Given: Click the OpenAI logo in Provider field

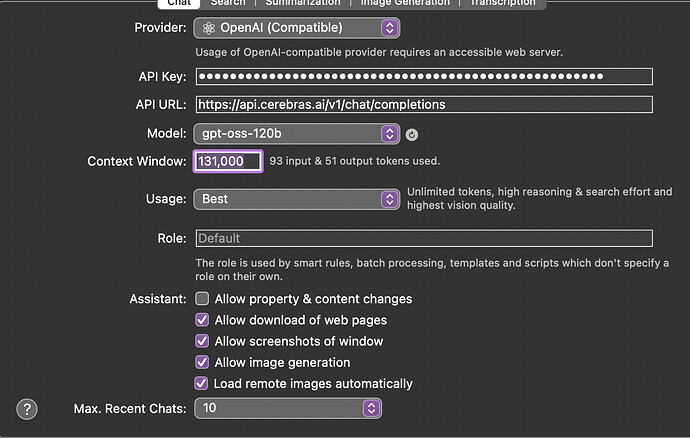Looking at the screenshot, I should tap(208, 27).
